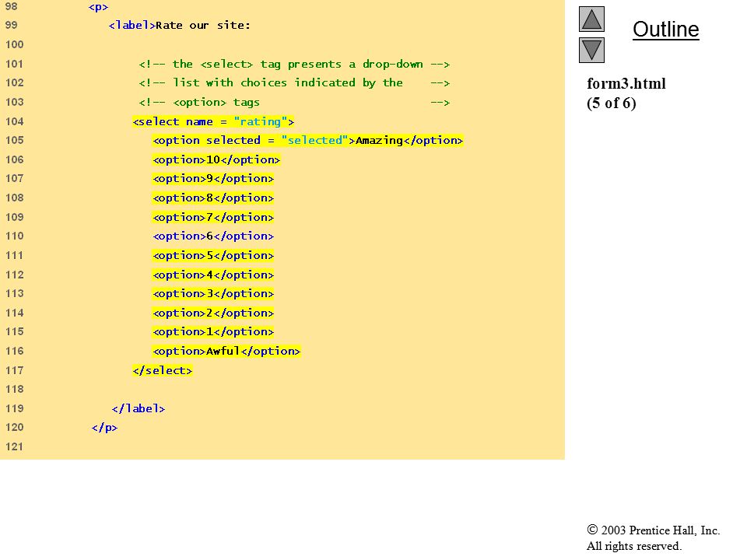Click the option 8 code line
747x560 pixels.
(x=213, y=198)
